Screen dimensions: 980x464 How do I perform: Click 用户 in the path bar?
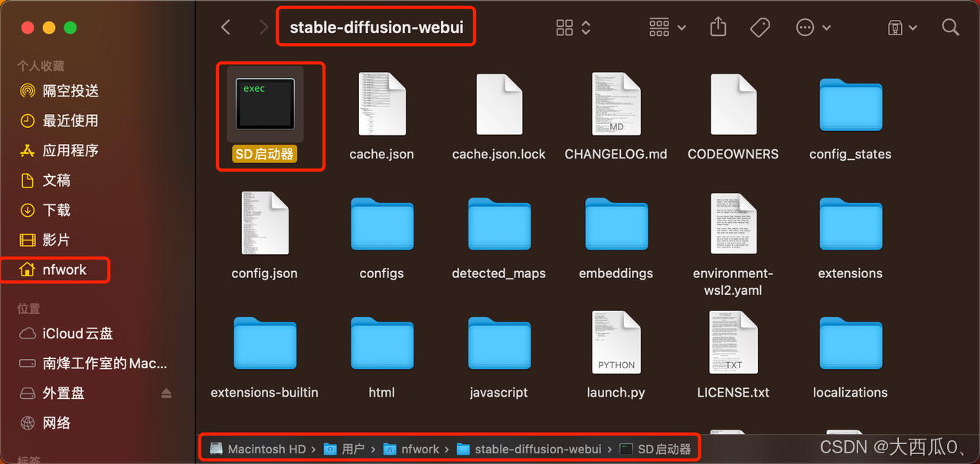344,449
